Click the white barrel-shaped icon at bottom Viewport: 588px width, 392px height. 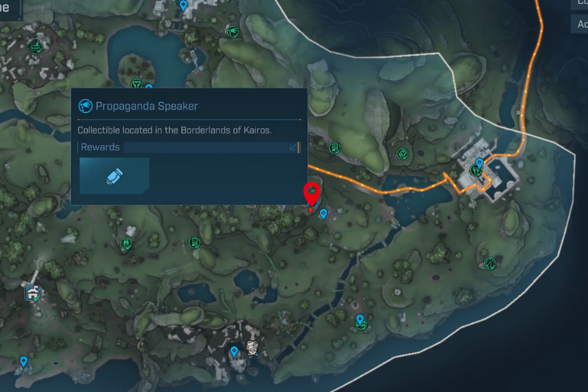pyautogui.click(x=252, y=348)
